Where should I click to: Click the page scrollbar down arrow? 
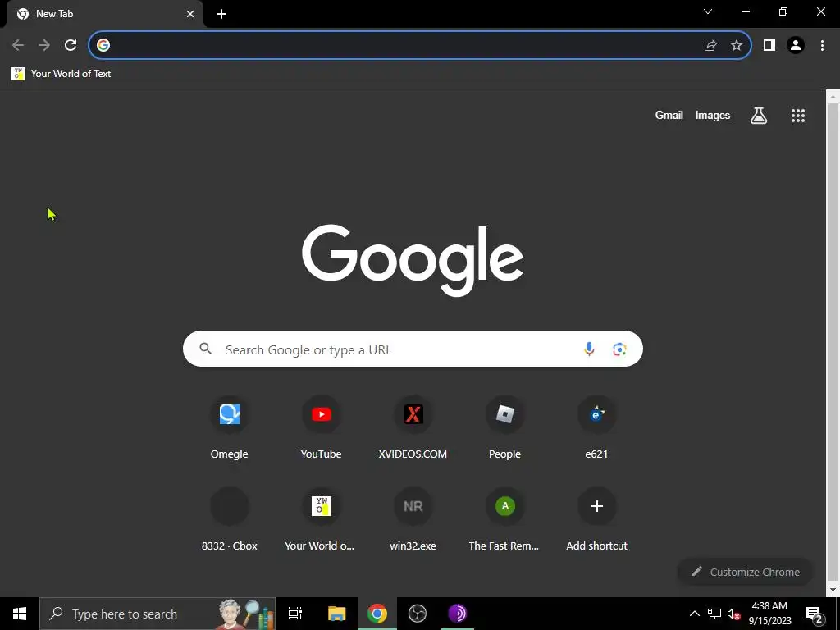pos(833,590)
